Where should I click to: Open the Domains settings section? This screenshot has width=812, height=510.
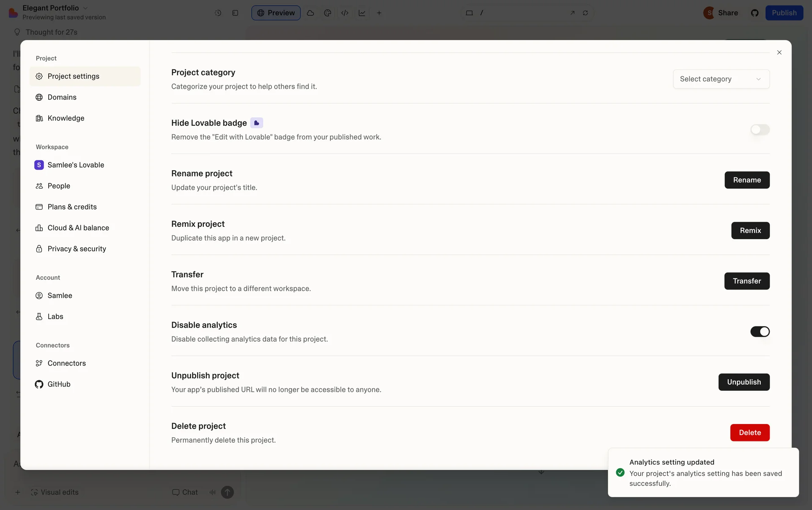point(62,97)
